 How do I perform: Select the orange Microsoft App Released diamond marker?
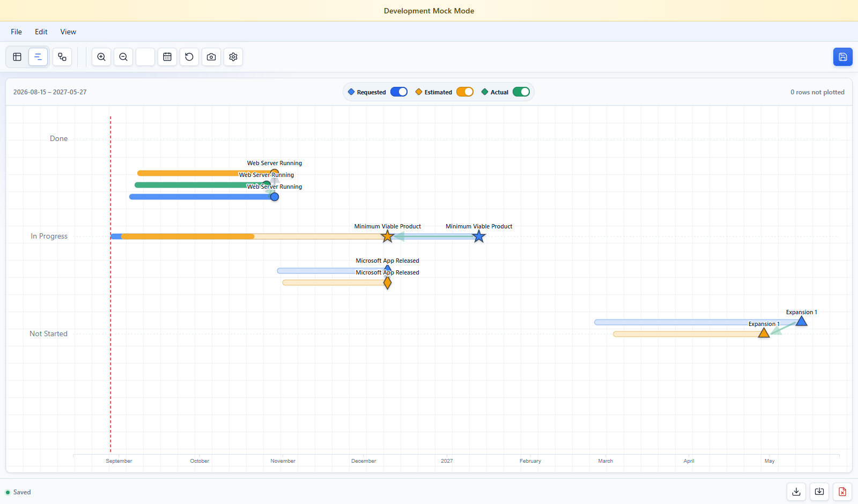click(x=388, y=283)
